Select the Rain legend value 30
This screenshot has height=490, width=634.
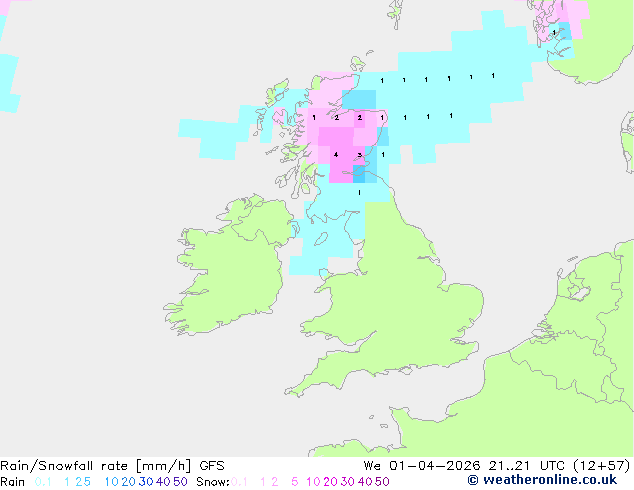146,482
